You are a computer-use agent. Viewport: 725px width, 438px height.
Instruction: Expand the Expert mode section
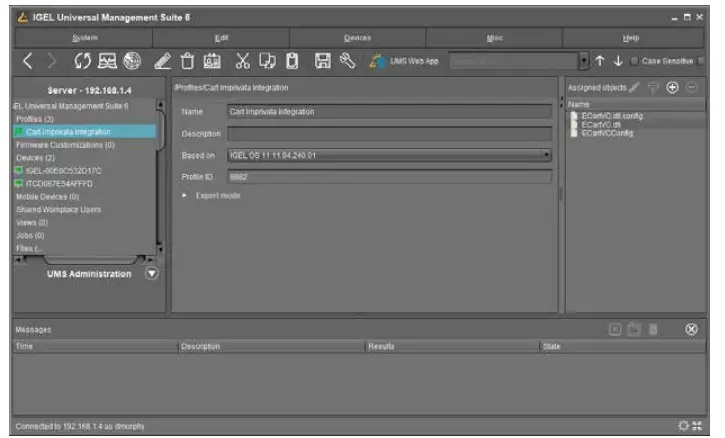click(x=184, y=196)
